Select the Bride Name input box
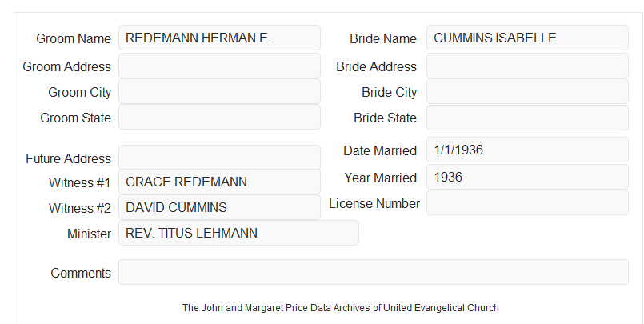The image size is (644, 324). 527,38
